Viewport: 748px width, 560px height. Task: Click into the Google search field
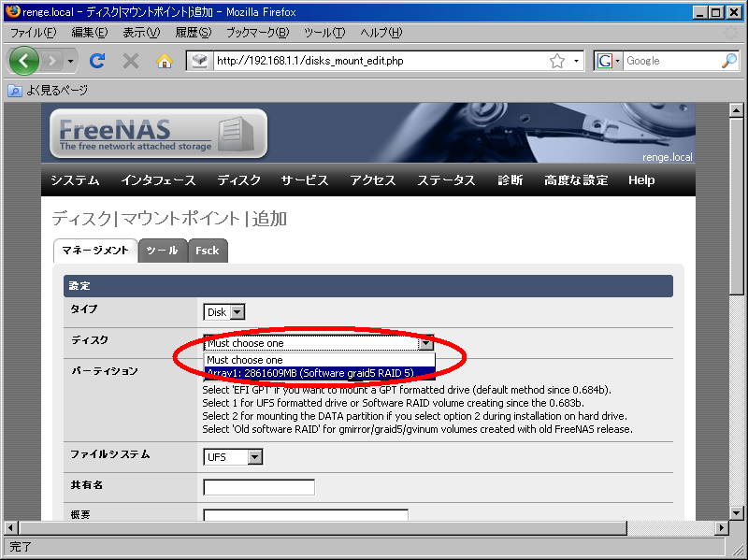click(x=671, y=61)
